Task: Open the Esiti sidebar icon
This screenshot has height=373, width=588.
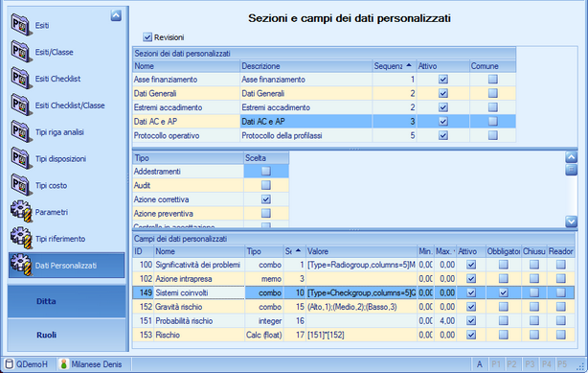Action: 20,25
